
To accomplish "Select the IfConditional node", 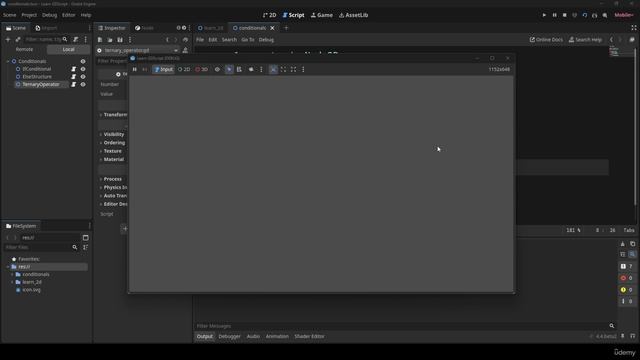I will (x=37, y=69).
